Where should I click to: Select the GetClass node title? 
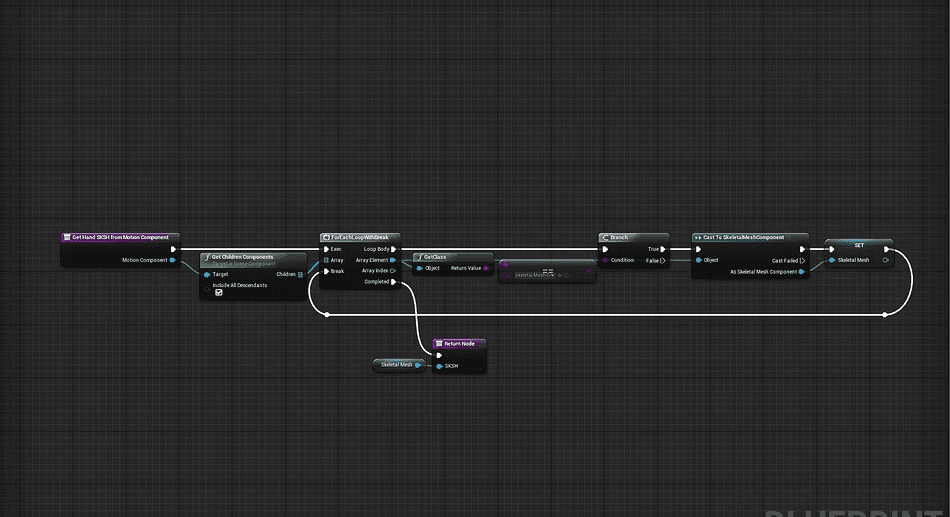[x=435, y=257]
